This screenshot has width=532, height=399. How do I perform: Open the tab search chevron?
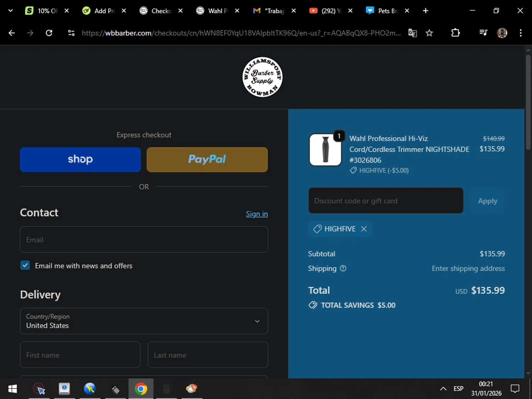10,11
